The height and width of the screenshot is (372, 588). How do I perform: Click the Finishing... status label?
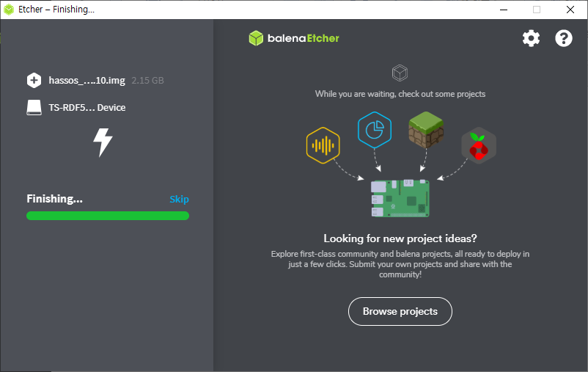click(55, 199)
